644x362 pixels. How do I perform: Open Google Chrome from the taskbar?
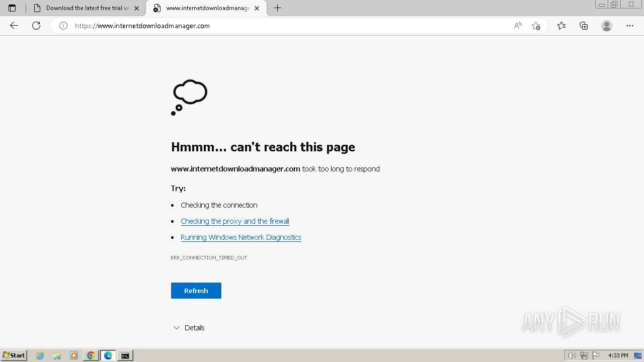point(91,355)
